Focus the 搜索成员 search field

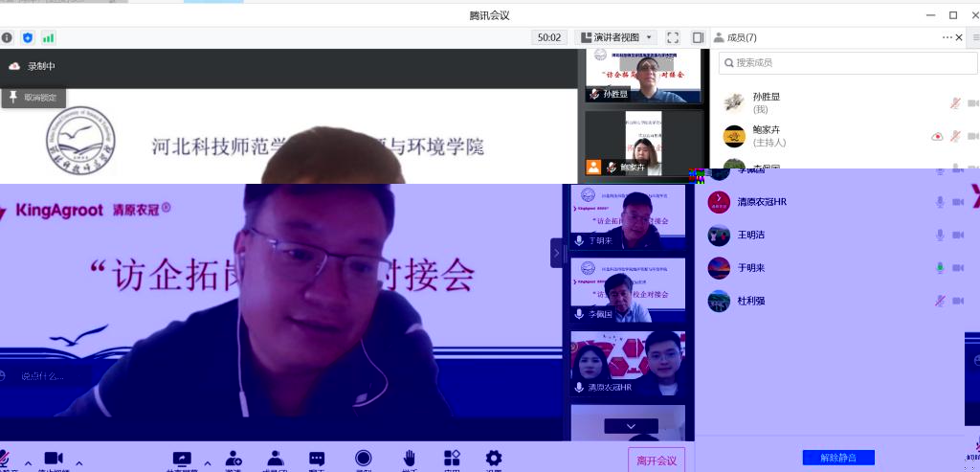(848, 62)
